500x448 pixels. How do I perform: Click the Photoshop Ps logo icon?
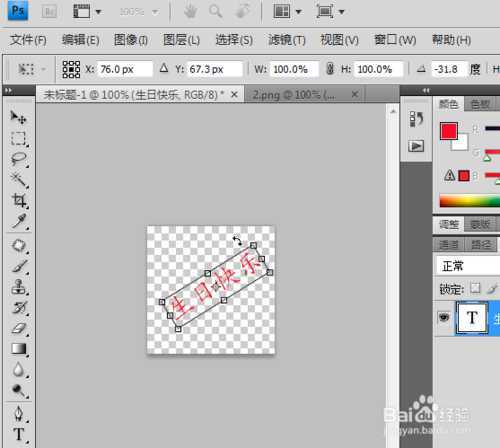(x=18, y=11)
